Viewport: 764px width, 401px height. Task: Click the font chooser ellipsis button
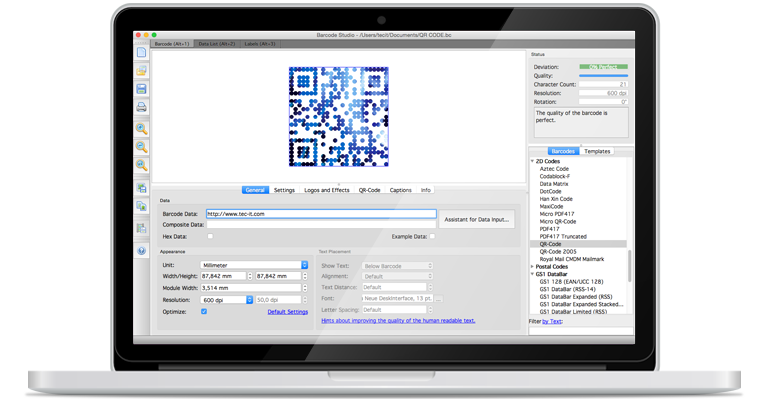pos(438,299)
